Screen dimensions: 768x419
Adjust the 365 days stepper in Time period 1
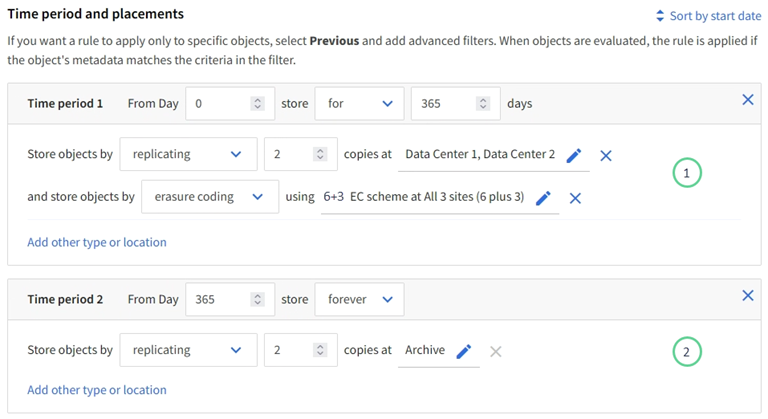[x=483, y=103]
